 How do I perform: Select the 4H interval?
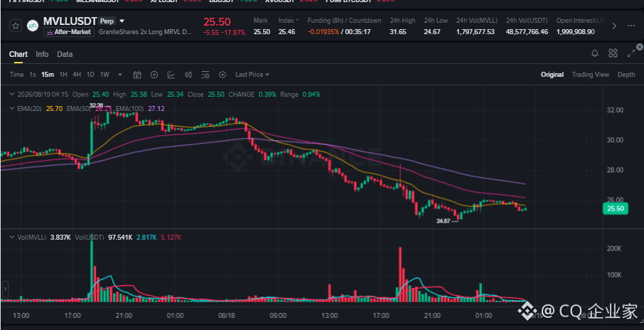(77, 75)
